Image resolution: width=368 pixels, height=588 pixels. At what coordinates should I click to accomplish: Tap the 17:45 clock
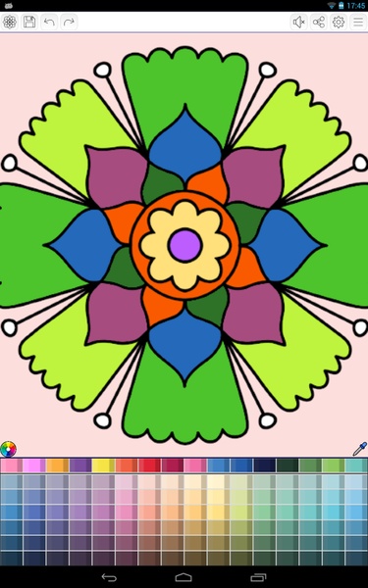(x=356, y=6)
